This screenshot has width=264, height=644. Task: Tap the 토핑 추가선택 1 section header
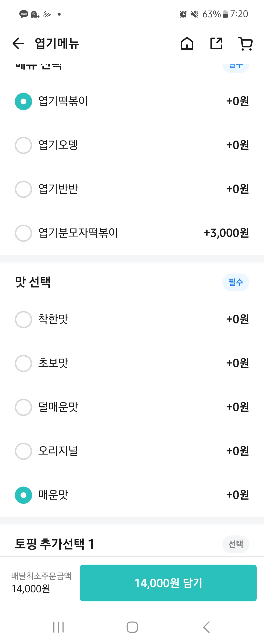coord(55,544)
